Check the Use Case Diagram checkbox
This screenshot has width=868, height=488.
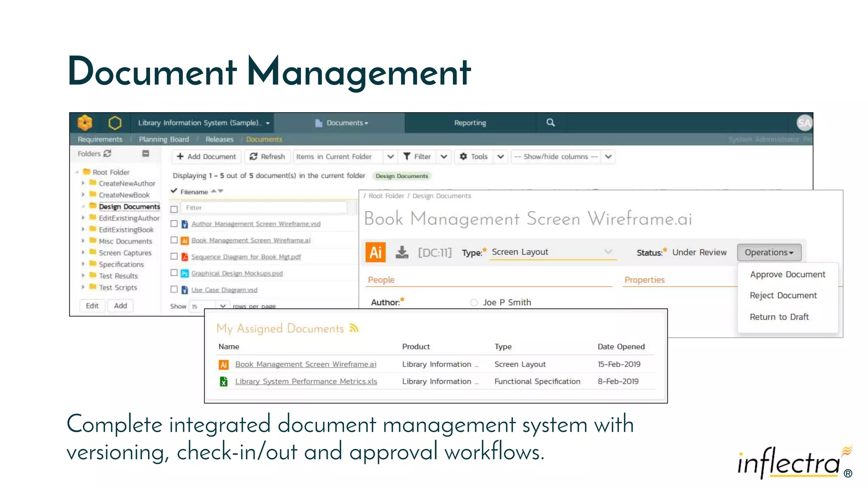(174, 289)
